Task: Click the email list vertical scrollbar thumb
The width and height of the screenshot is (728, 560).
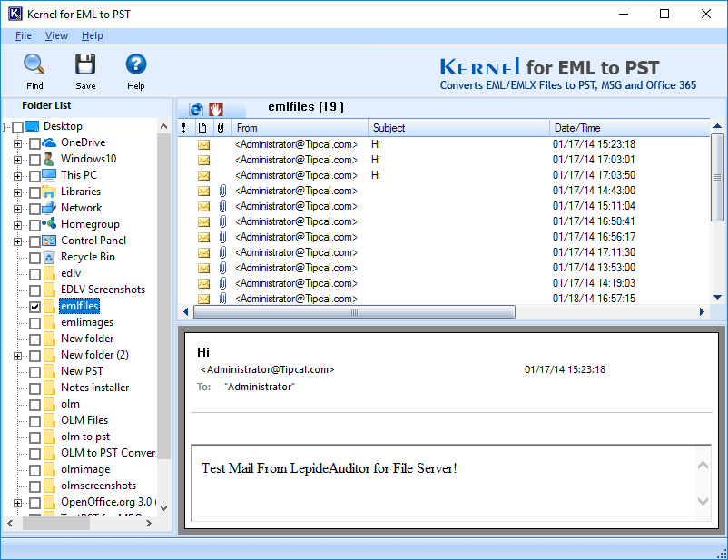Action: point(717,177)
